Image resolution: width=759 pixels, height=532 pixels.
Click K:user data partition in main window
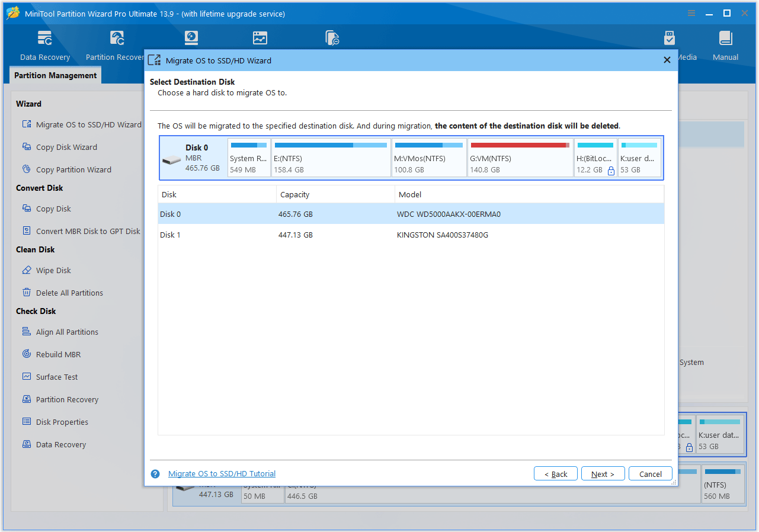tap(719, 435)
